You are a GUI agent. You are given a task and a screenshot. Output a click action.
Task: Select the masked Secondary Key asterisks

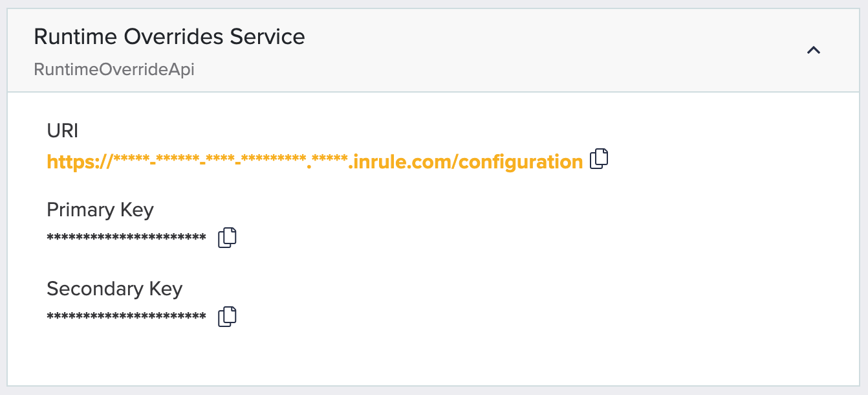[126, 317]
